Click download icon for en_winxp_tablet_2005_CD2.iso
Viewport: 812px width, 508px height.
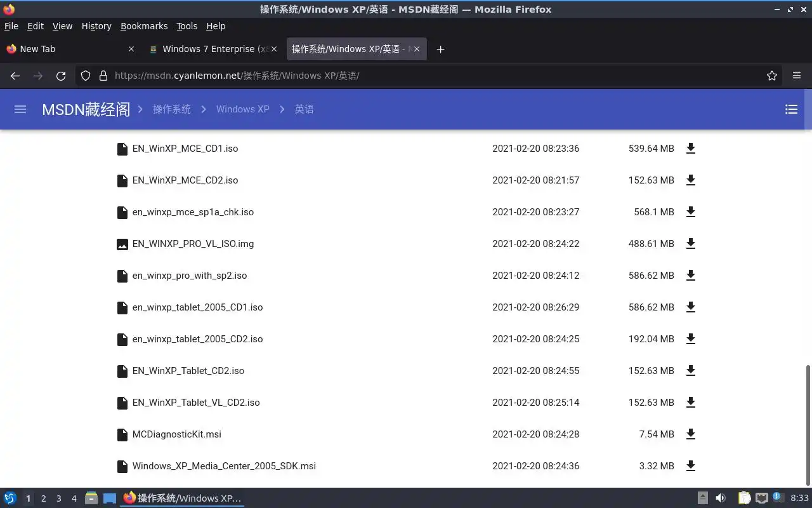(691, 339)
